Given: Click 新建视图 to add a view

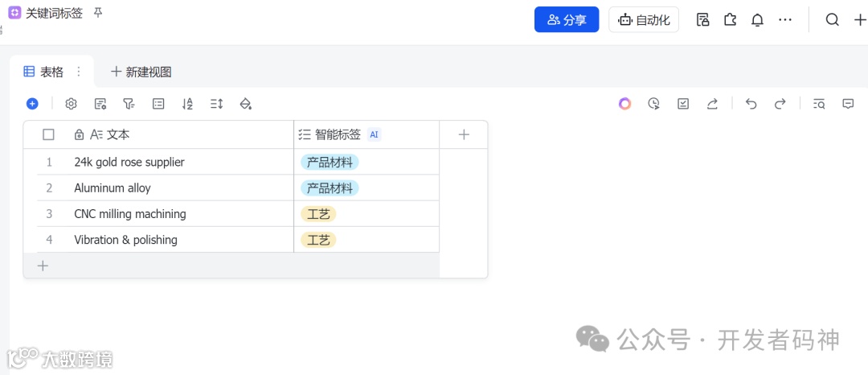Looking at the screenshot, I should click(x=141, y=72).
